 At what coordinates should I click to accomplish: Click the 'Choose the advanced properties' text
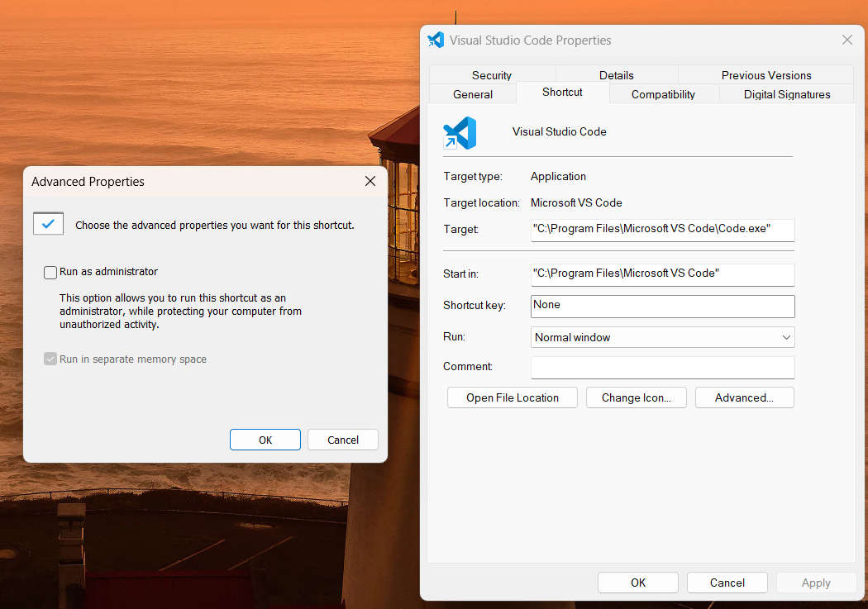coord(215,225)
